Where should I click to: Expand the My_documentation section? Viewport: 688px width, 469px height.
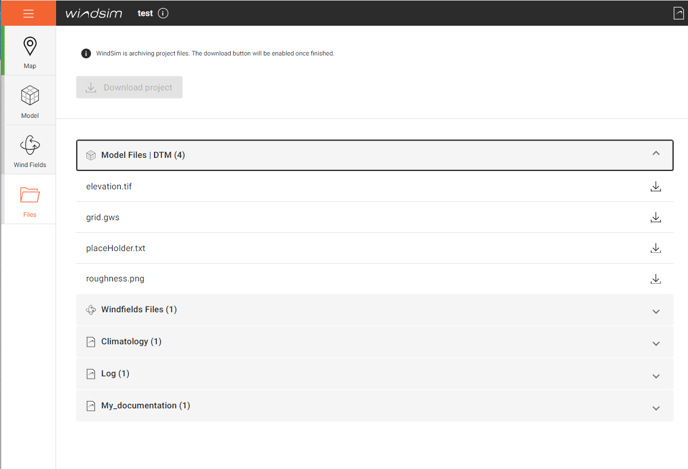pyautogui.click(x=655, y=407)
